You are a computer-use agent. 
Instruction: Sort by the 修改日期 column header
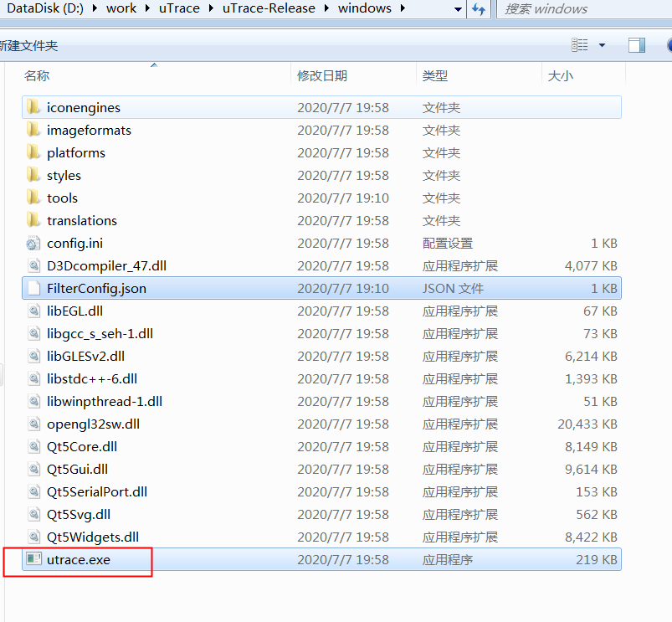tap(322, 75)
